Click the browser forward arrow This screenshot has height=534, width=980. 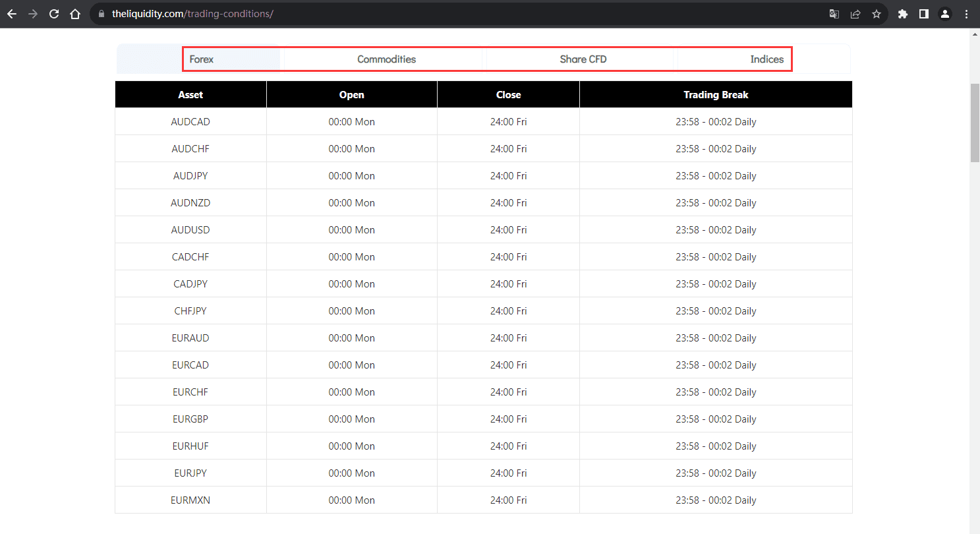click(x=33, y=14)
